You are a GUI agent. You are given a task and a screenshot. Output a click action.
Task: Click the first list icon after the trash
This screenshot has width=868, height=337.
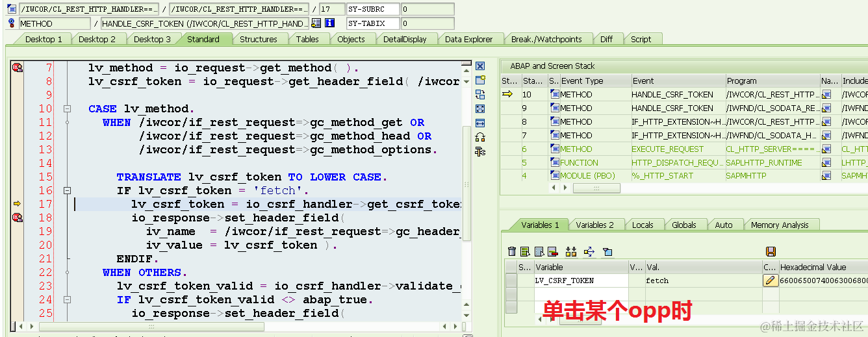pos(525,251)
